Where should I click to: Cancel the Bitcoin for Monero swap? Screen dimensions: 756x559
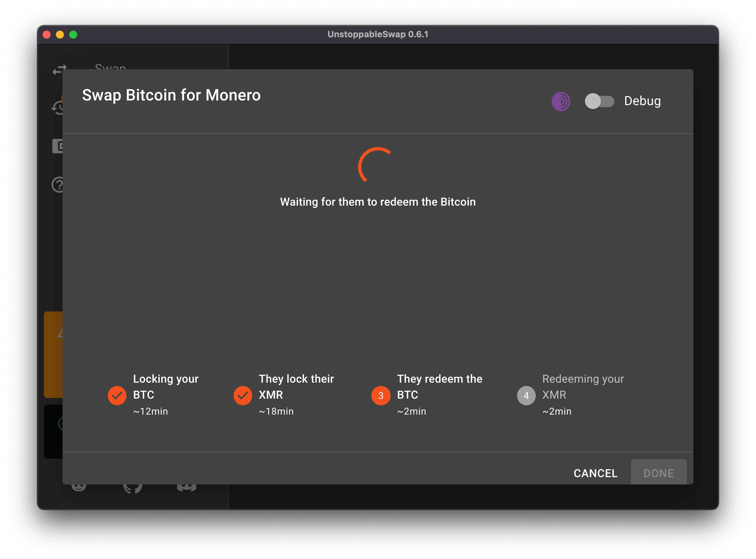click(x=595, y=473)
